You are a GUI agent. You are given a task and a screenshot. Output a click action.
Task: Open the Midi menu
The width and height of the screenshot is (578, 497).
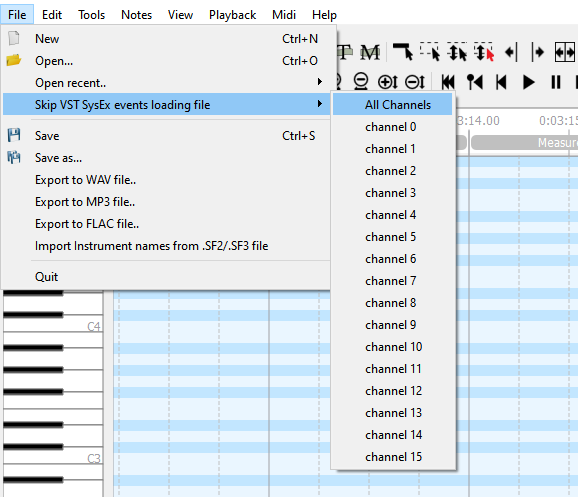click(x=284, y=15)
